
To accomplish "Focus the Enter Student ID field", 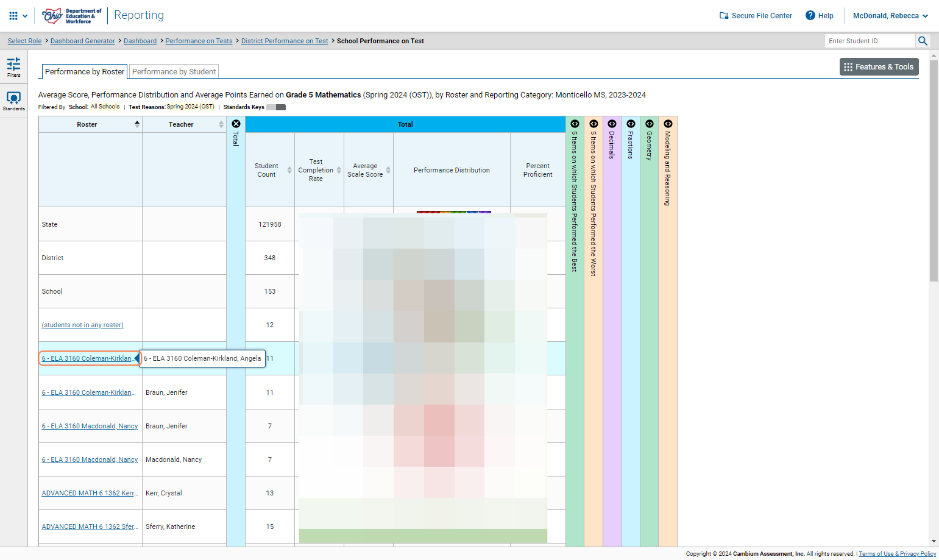I will pos(870,41).
